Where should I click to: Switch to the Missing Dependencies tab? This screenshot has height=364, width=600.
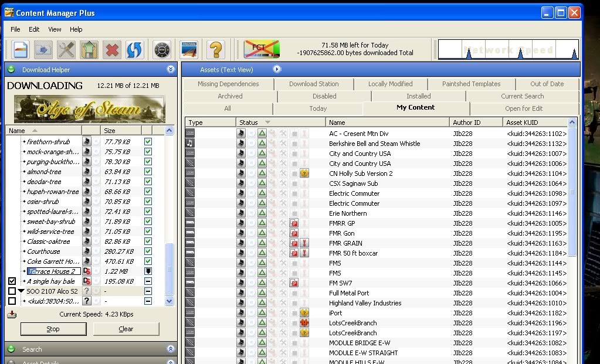tap(228, 84)
